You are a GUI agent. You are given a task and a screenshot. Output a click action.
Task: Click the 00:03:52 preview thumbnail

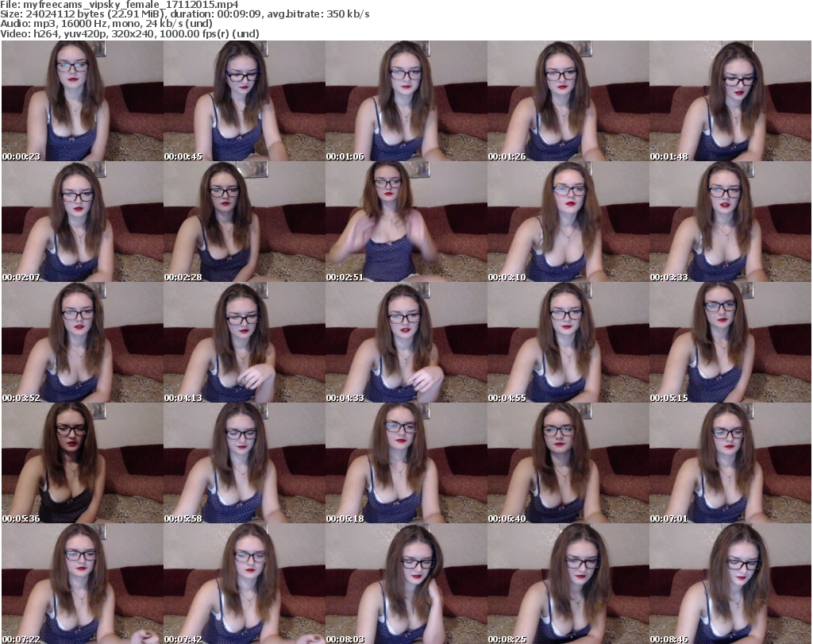coord(83,342)
